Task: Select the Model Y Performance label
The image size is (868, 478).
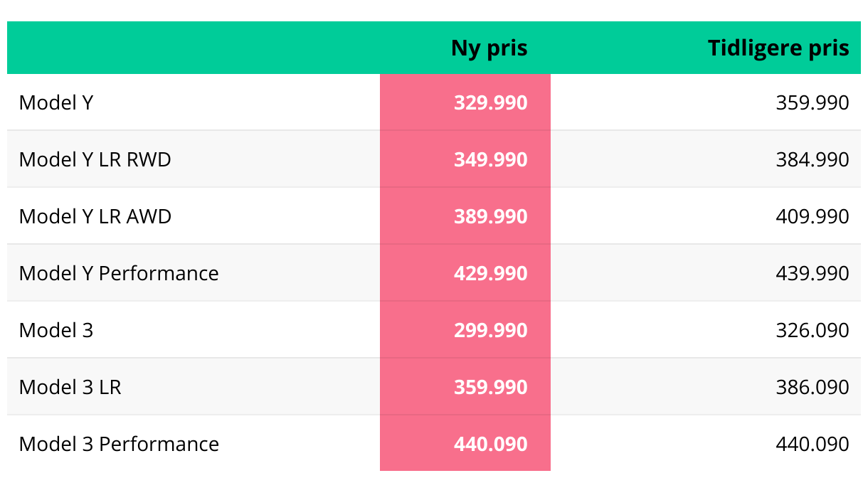Action: click(x=119, y=273)
